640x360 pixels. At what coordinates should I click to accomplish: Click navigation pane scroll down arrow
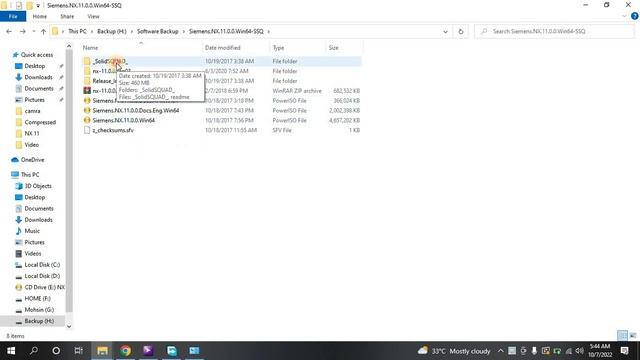coord(69,327)
